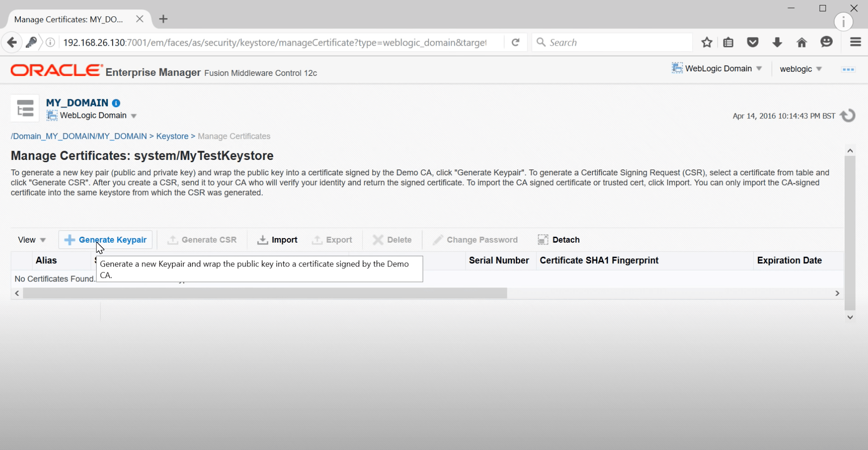The width and height of the screenshot is (868, 450).
Task: Open the downloads panel icon
Action: [x=777, y=42]
